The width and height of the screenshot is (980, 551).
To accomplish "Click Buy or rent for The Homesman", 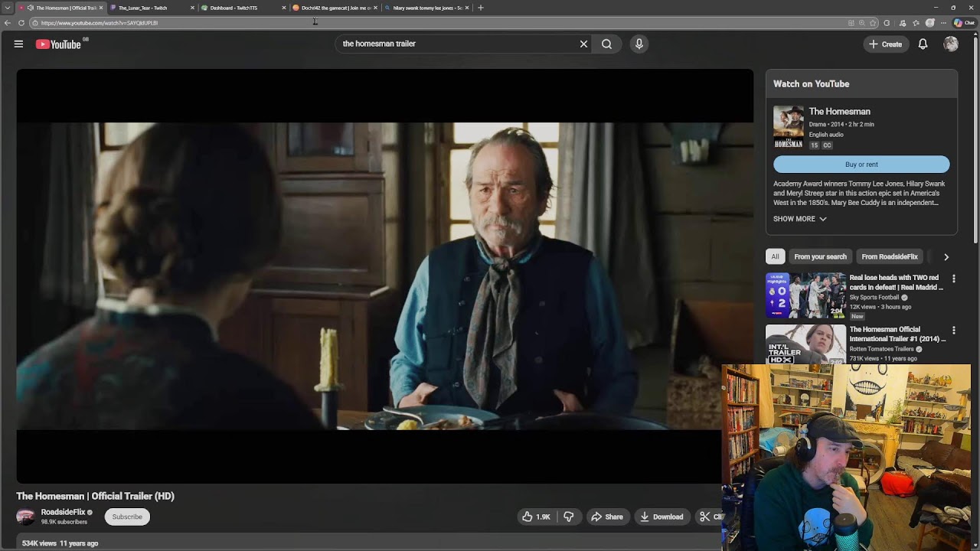I will pyautogui.click(x=861, y=165).
